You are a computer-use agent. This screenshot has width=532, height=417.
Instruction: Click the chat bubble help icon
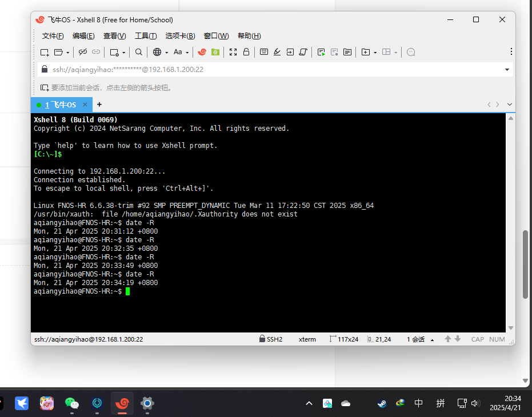[x=411, y=52]
